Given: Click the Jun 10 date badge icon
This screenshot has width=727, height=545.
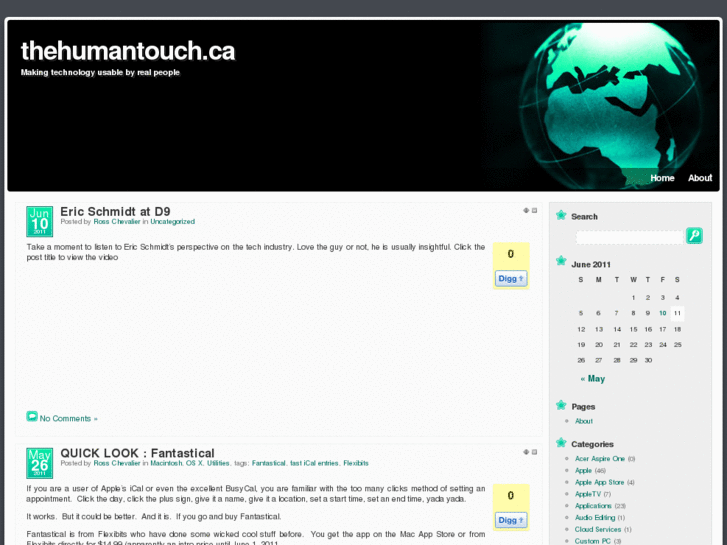Looking at the screenshot, I should 39,221.
